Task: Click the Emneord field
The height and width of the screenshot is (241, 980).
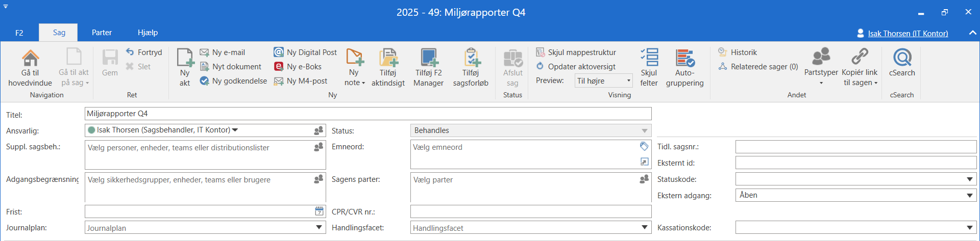Action: (x=531, y=155)
